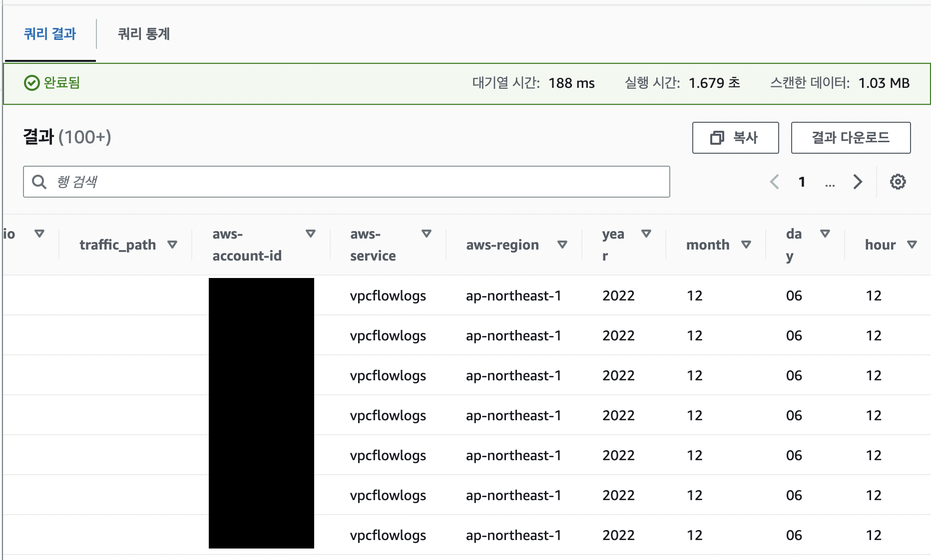Open the aws-service column filter dropdown
Viewport: 931px width, 560px height.
427,233
